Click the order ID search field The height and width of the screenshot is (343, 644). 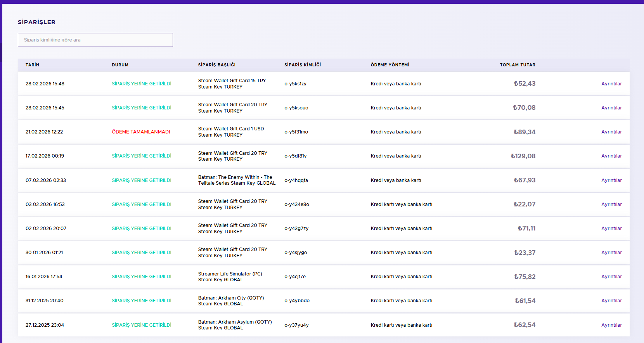pos(95,40)
